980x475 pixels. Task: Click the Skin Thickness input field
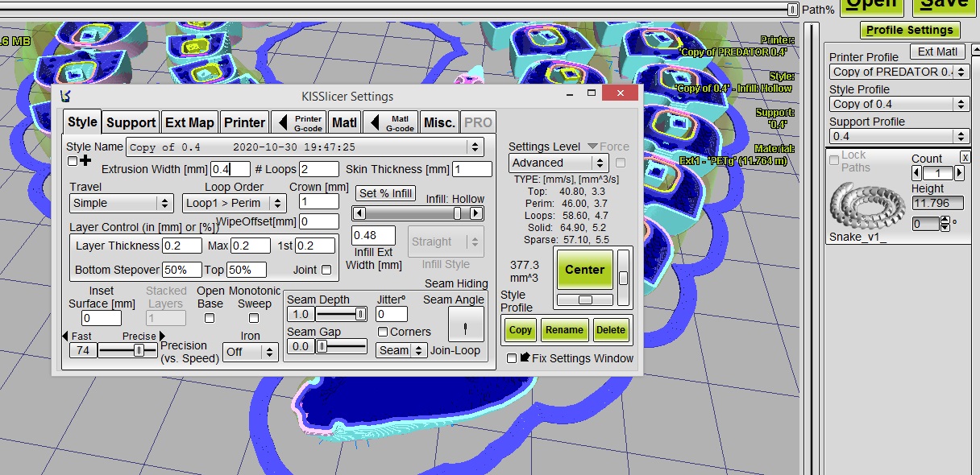coord(471,169)
